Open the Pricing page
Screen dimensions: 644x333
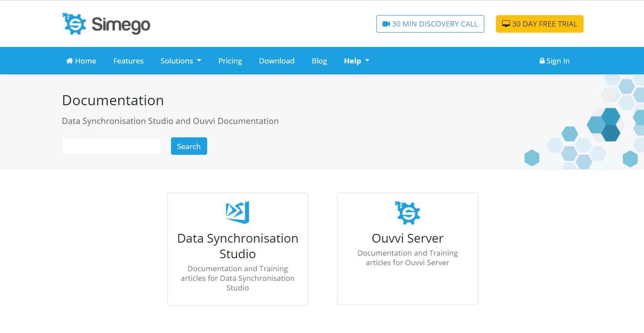click(230, 61)
